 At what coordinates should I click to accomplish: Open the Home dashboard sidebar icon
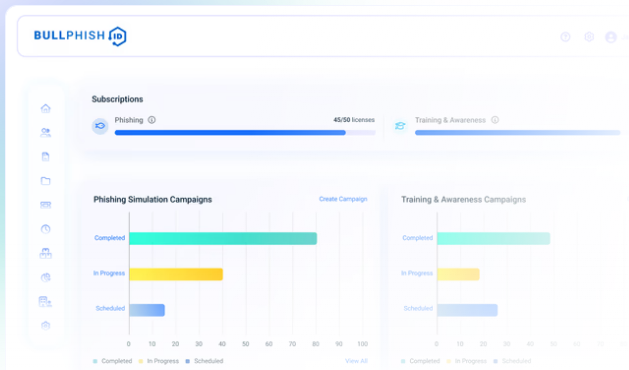click(46, 108)
